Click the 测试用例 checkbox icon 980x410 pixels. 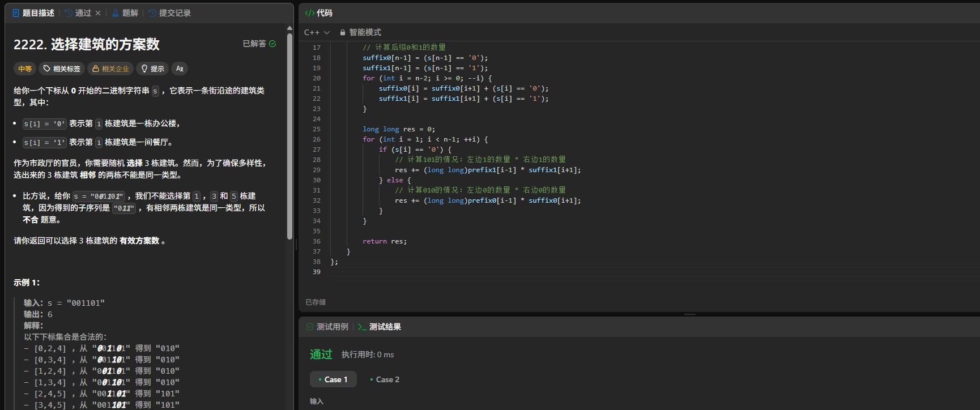[309, 327]
